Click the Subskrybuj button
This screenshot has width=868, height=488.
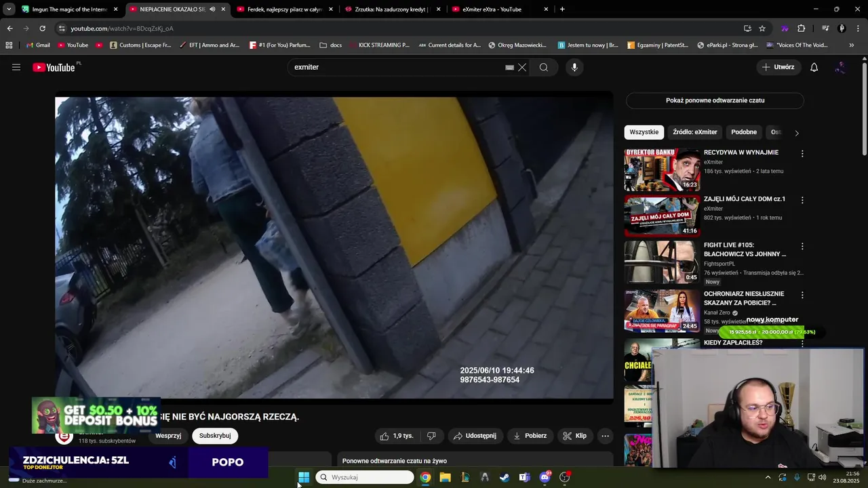215,436
